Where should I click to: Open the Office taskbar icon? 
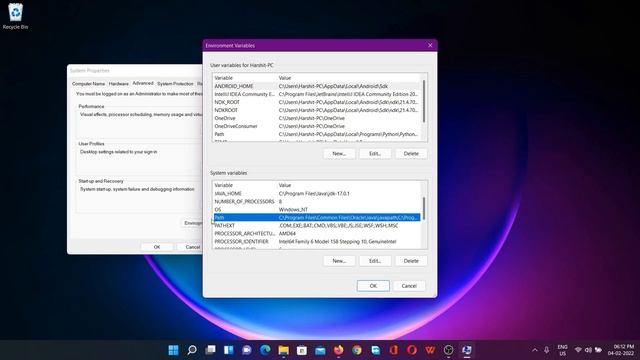click(394, 350)
